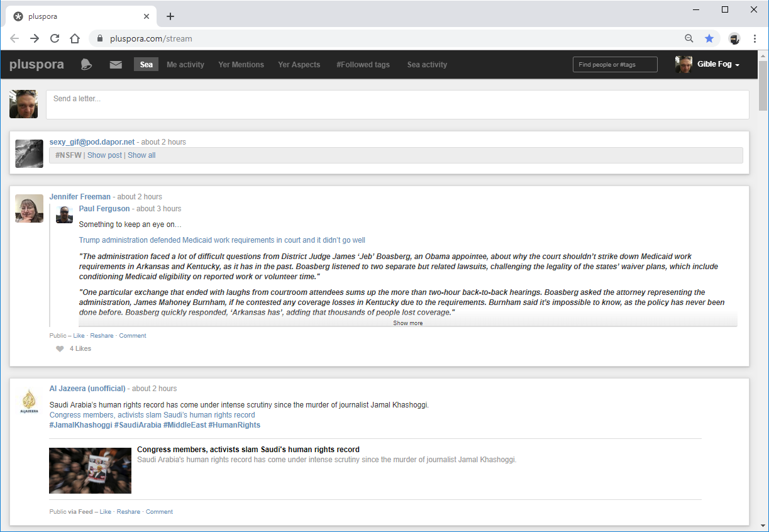Open the zoom magnifier icon in address bar
Viewport: 769px width, 532px height.
689,38
